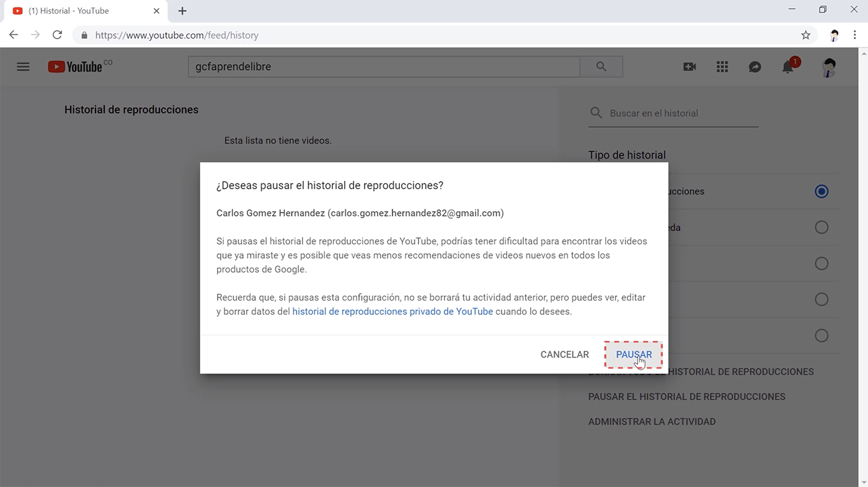
Task: Click the browser forward arrow
Action: click(x=35, y=35)
